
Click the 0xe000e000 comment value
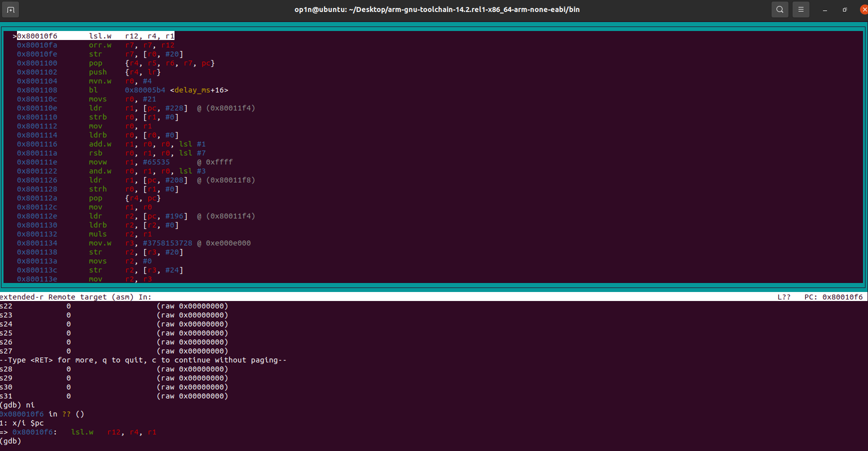[x=228, y=243]
